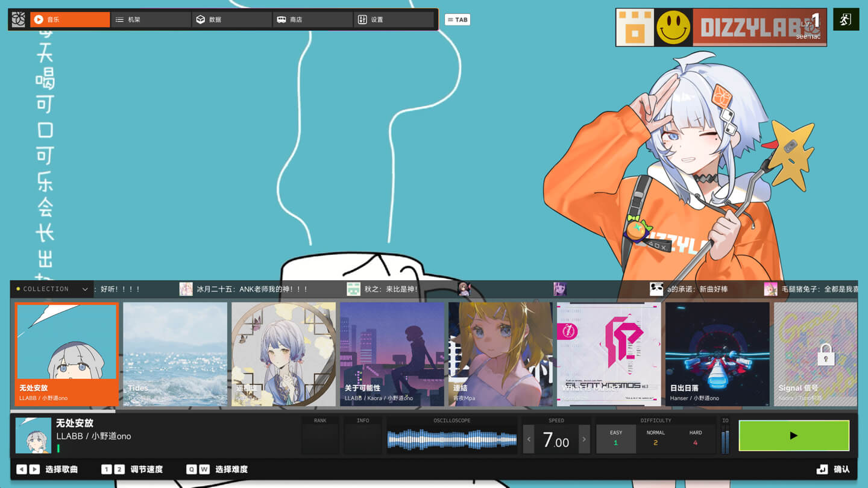Image resolution: width=868 pixels, height=488 pixels.
Task: Click the oscilloscope waveform preview
Action: pos(451,439)
